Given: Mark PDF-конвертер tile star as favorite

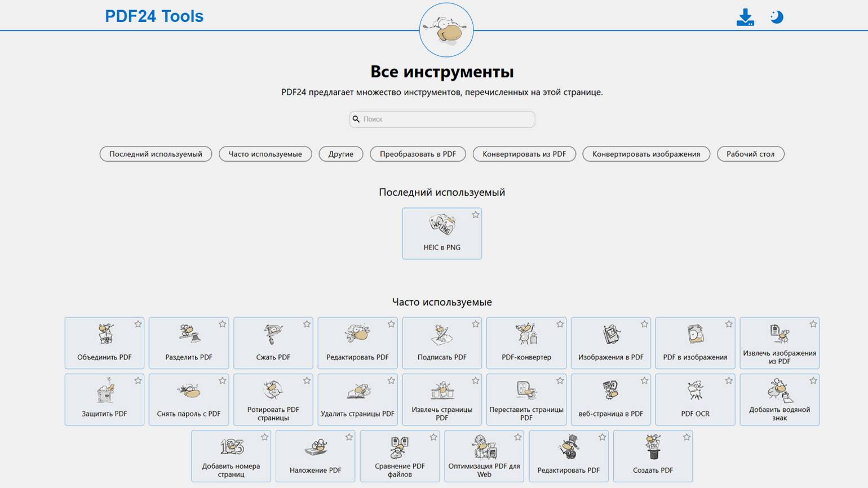Looking at the screenshot, I should pos(560,324).
